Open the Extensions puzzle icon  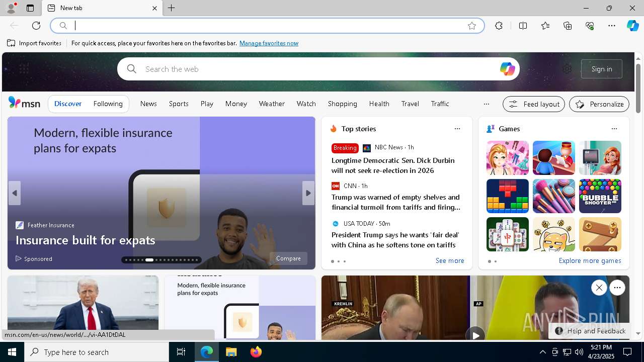click(x=499, y=26)
